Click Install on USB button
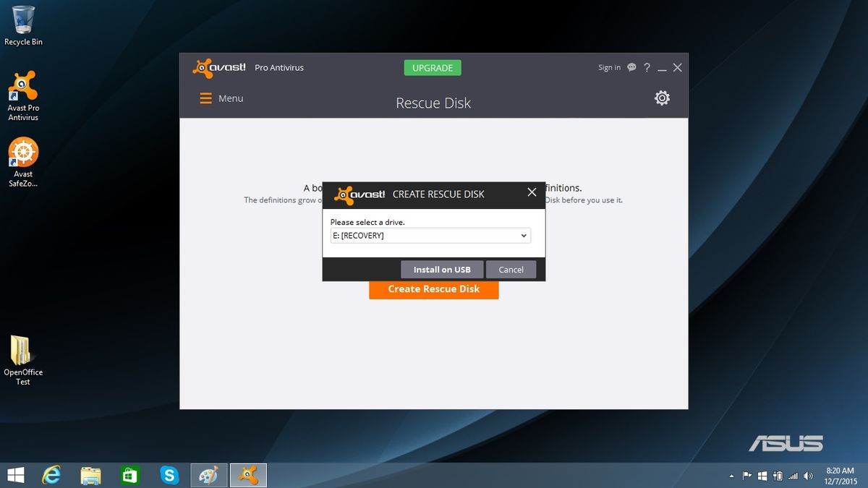This screenshot has height=488, width=868. 442,270
